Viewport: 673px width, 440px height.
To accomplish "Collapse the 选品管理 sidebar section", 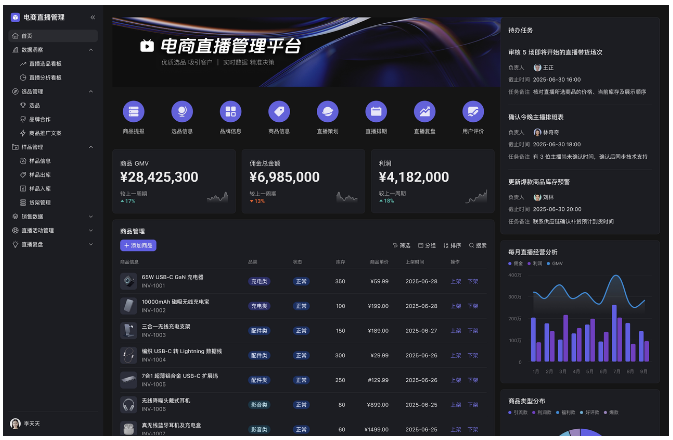I will pyautogui.click(x=91, y=91).
